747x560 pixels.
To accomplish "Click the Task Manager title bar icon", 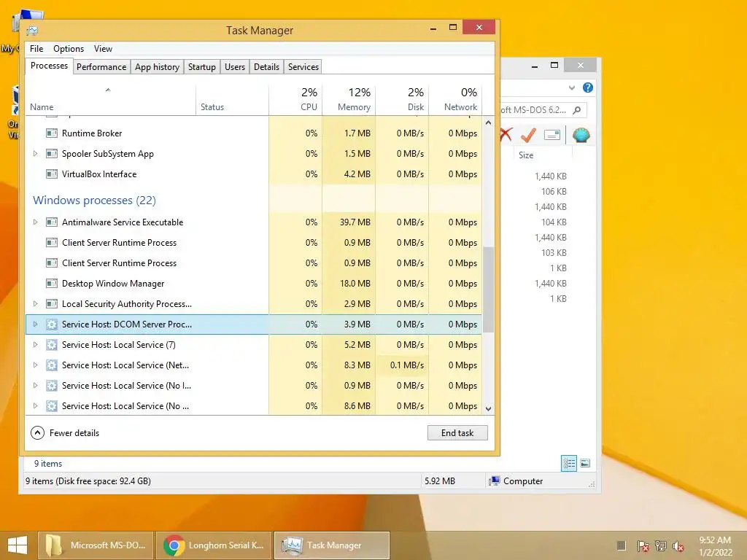I will coord(32,31).
